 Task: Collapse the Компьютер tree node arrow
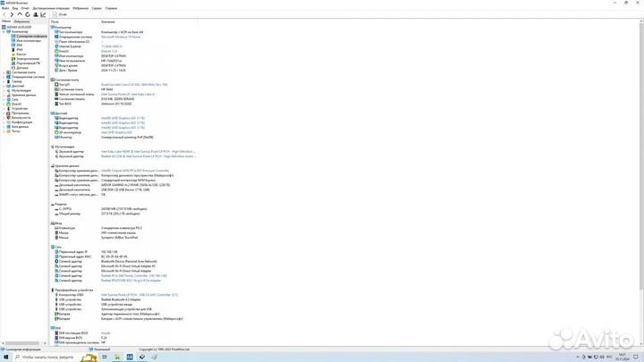4,31
